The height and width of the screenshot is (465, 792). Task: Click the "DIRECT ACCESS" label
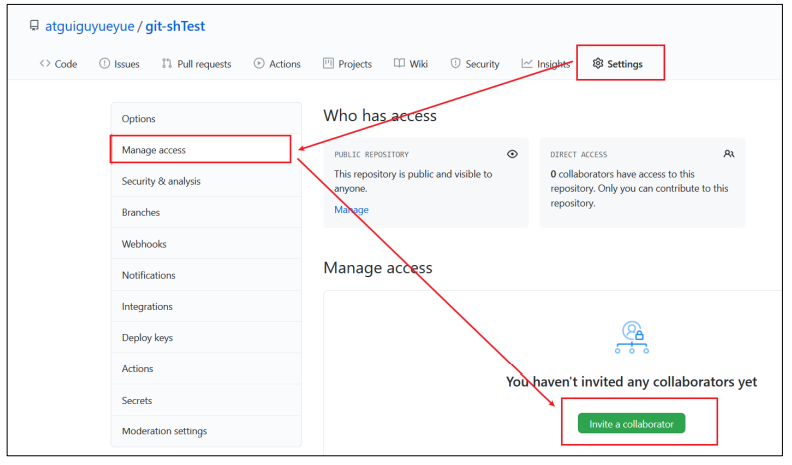(x=578, y=154)
